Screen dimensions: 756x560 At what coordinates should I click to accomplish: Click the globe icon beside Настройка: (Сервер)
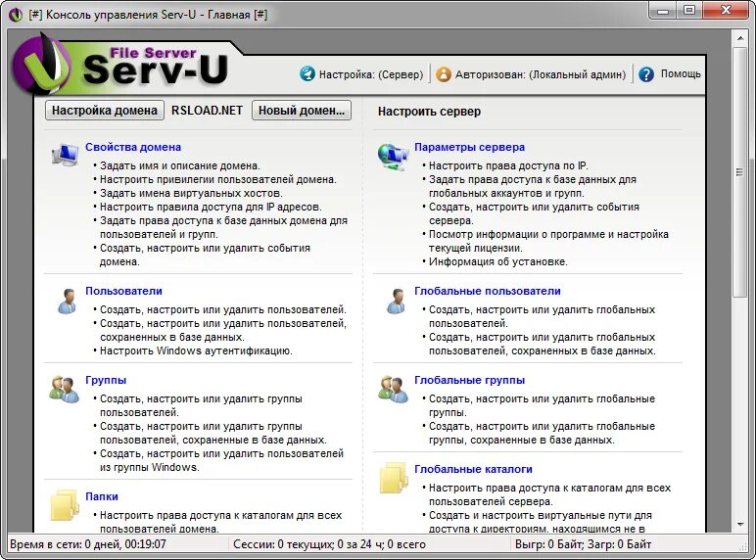coord(307,73)
